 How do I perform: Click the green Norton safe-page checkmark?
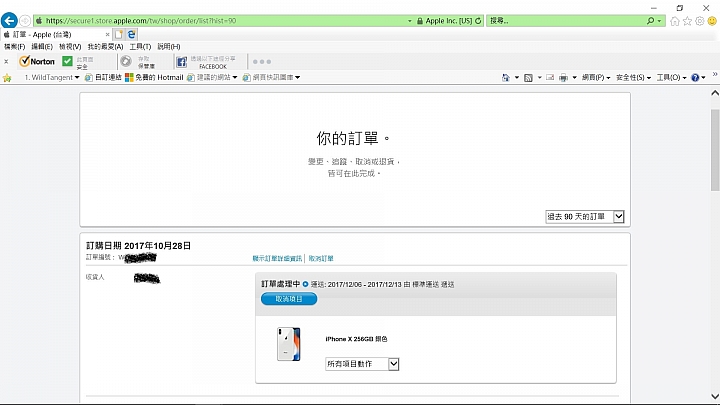68,61
